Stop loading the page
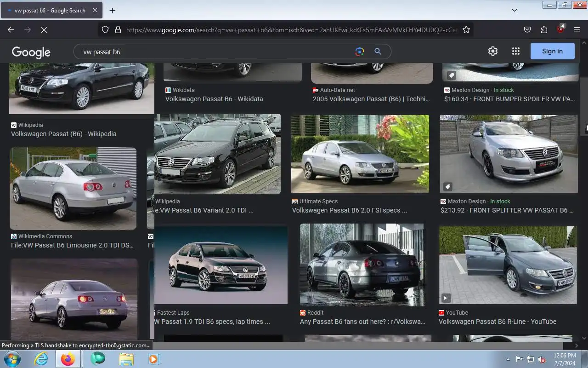The height and width of the screenshot is (368, 588). [x=44, y=29]
